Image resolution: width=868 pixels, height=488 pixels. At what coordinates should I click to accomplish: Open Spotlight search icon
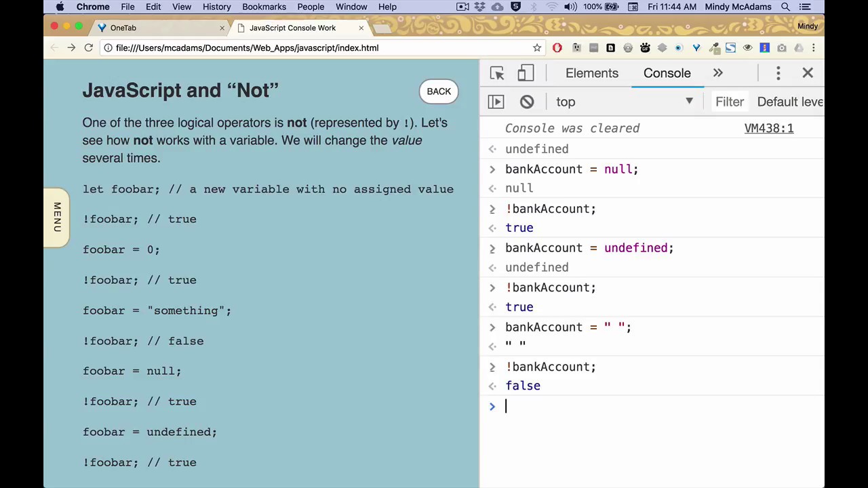click(785, 7)
